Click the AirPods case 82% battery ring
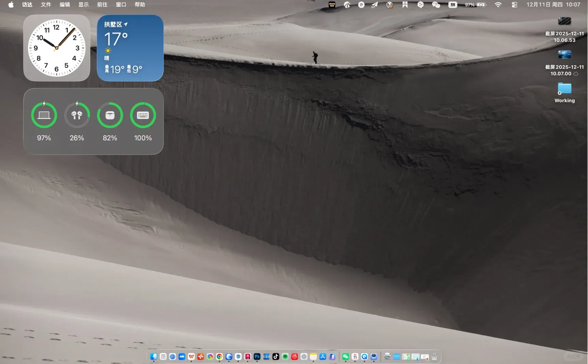Screen dimensions: 588x364 click(110, 115)
